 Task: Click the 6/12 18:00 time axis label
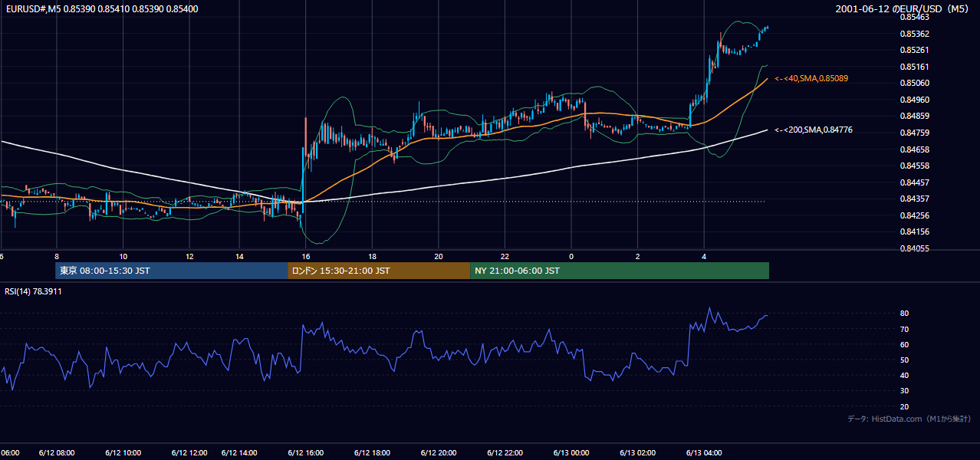click(372, 452)
